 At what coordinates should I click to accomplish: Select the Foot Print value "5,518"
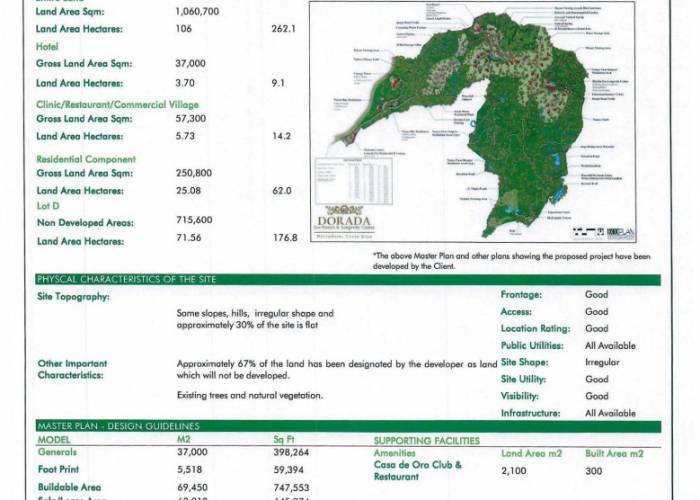[x=189, y=470]
